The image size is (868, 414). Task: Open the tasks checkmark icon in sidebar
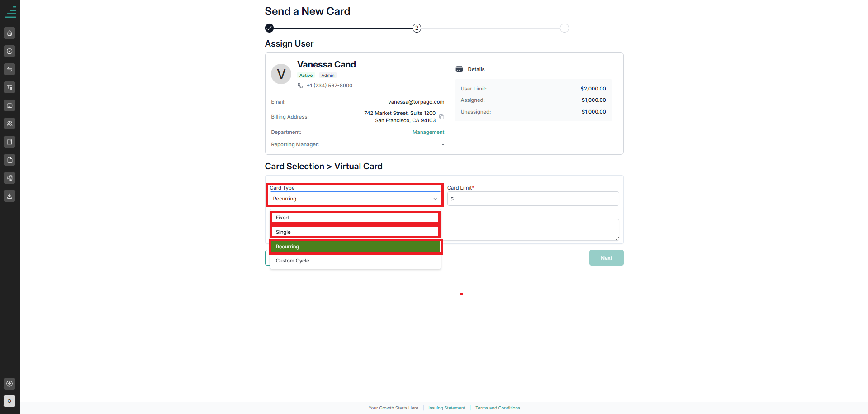point(9,51)
